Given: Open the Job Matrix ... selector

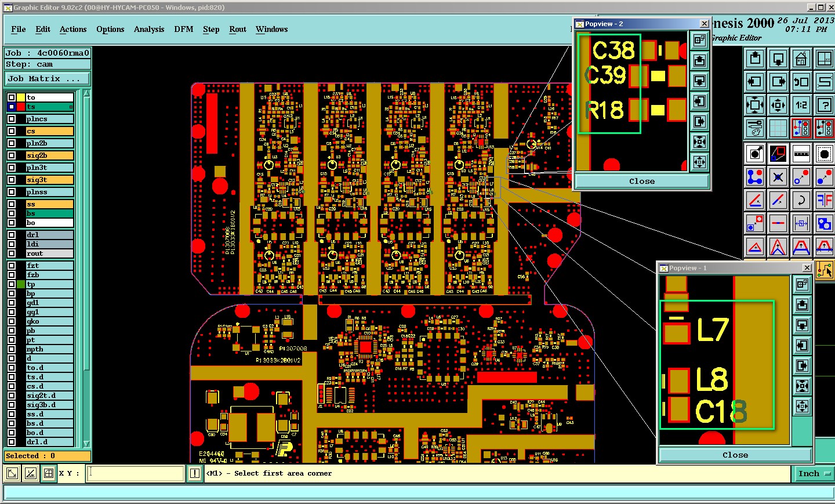Looking at the screenshot, I should [48, 79].
